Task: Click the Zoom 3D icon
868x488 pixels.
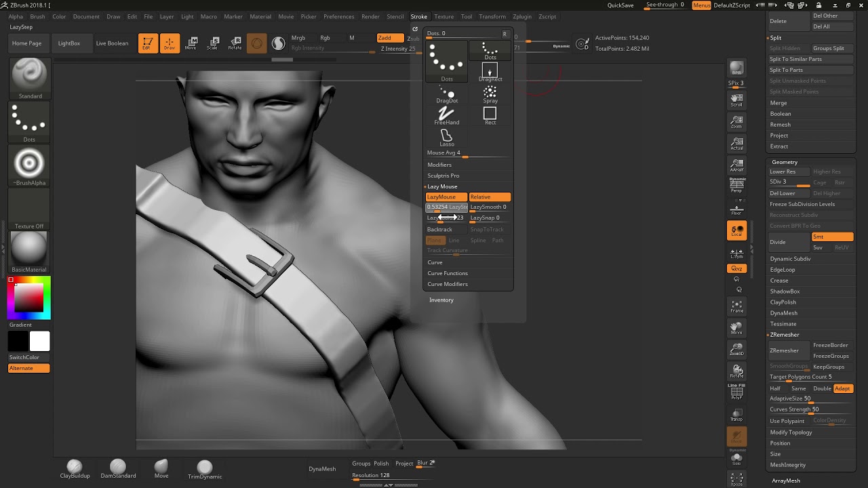Action: (x=736, y=350)
